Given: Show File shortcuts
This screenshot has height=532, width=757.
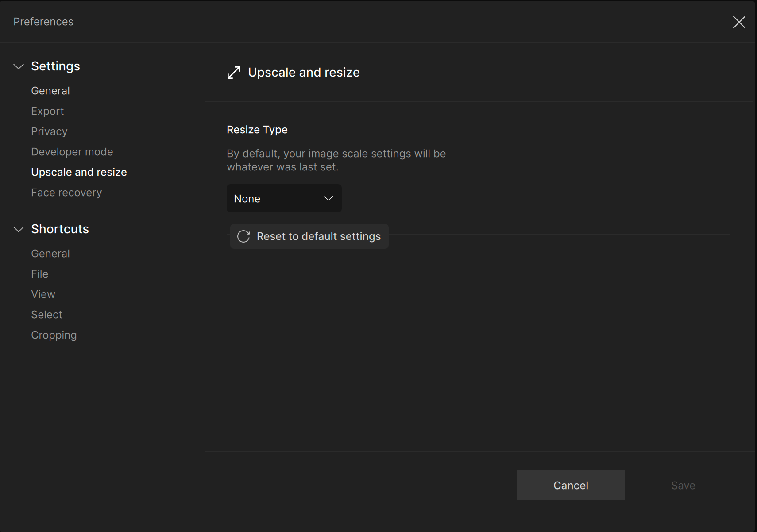Looking at the screenshot, I should pos(40,274).
